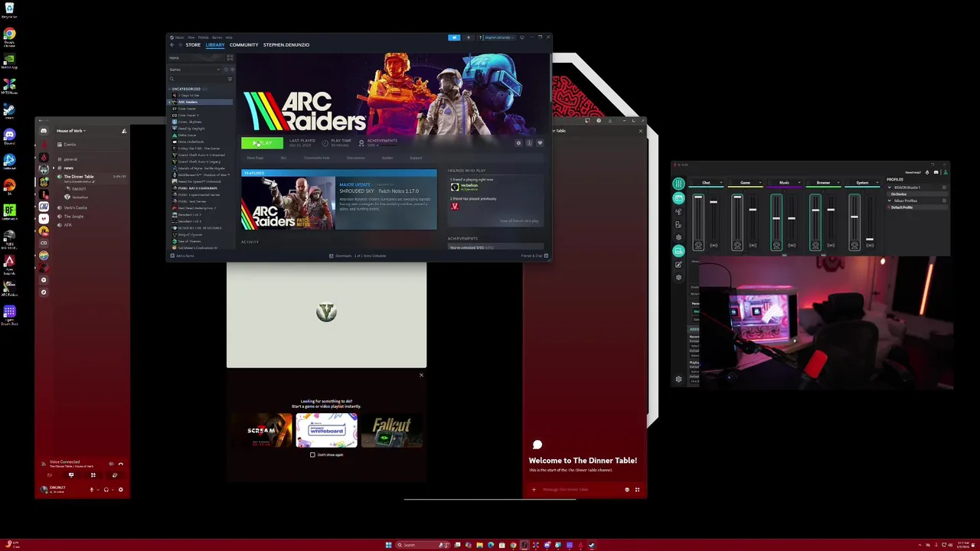Select PUBG: BATTLEGROUNDS in Steam library
The width and height of the screenshot is (980, 551).
(198, 188)
